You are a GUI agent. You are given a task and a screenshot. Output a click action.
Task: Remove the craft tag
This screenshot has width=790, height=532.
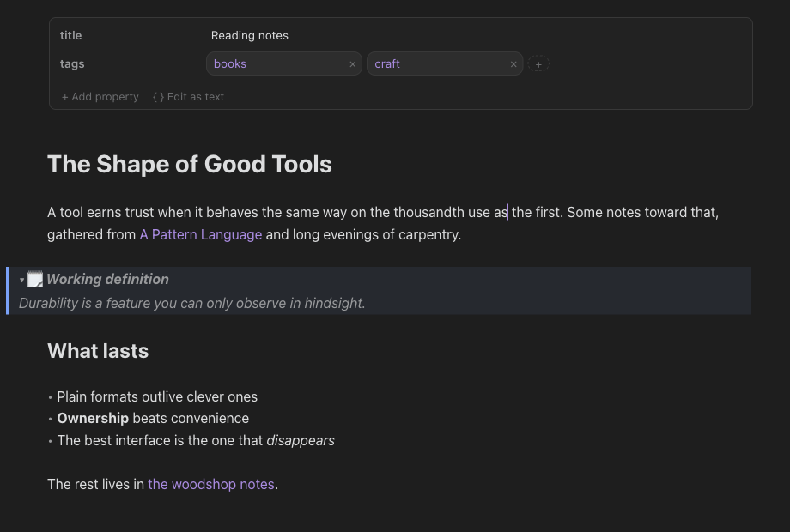(513, 64)
